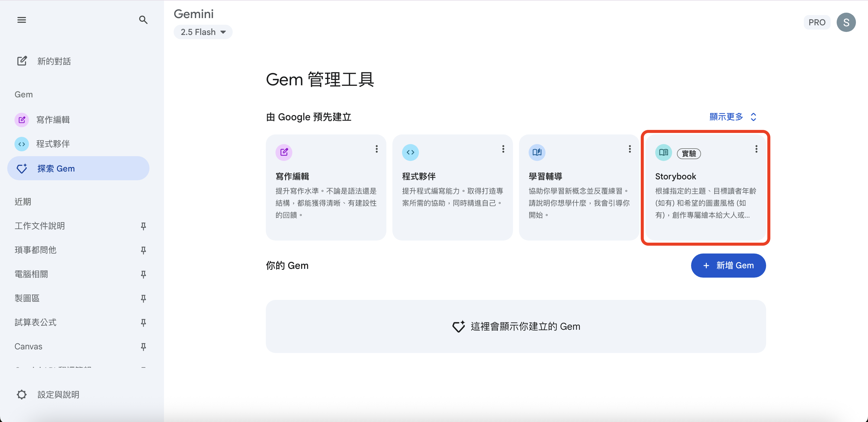Open more options on the 學習輔導 card
The image size is (868, 422).
(629, 149)
